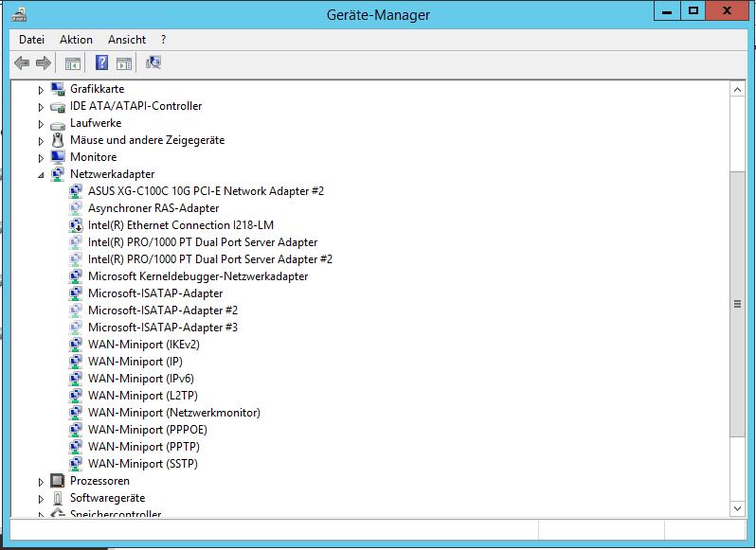The width and height of the screenshot is (756, 550).
Task: Click the Forward arrow toolbar icon
Action: coord(44,62)
